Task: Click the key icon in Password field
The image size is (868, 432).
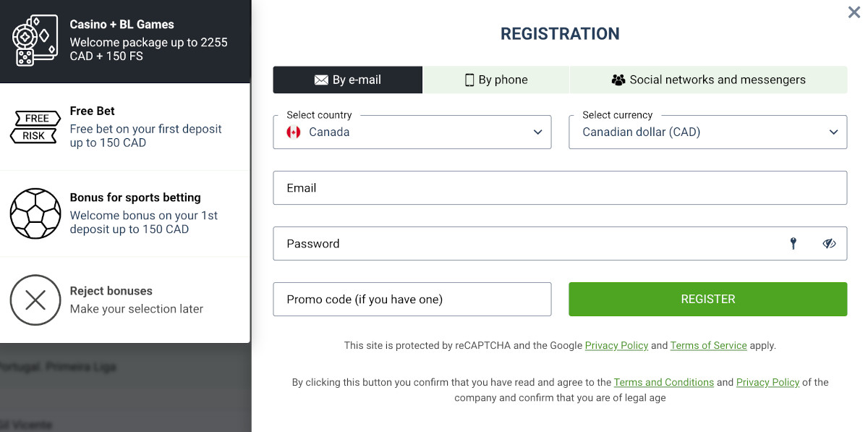Action: coord(793,244)
